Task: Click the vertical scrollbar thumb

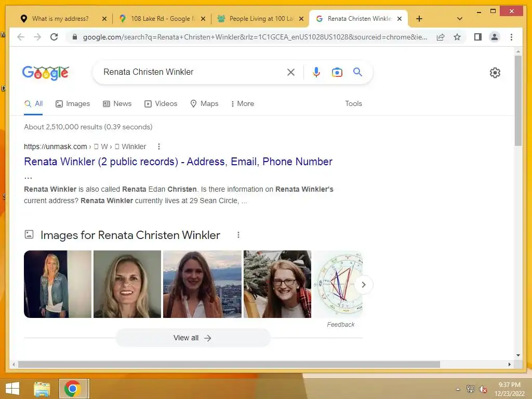Action: click(518, 100)
